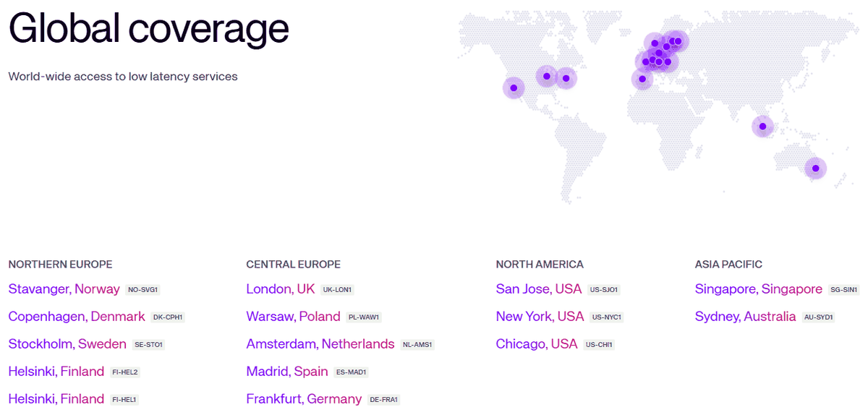Open Helsinki, Finland link beside FI-HEL1

tap(56, 399)
